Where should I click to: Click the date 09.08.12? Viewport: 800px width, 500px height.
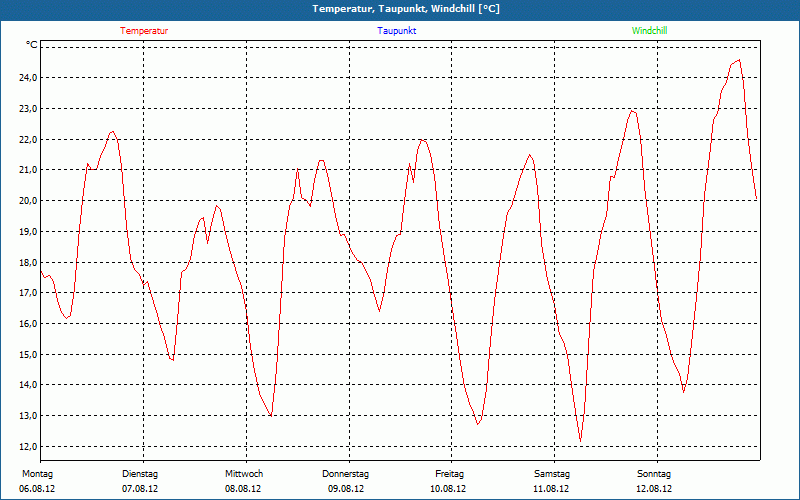coord(346,489)
